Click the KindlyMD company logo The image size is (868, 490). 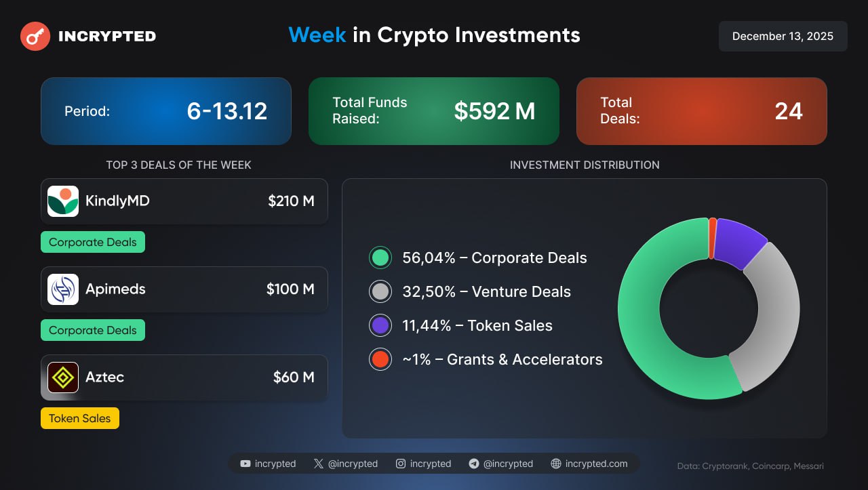point(63,201)
